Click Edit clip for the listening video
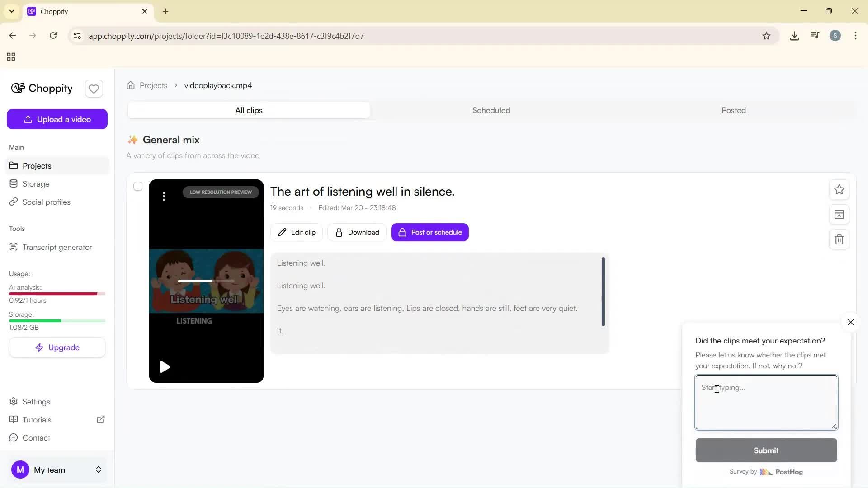Screen dimensions: 868x488 click(296, 232)
